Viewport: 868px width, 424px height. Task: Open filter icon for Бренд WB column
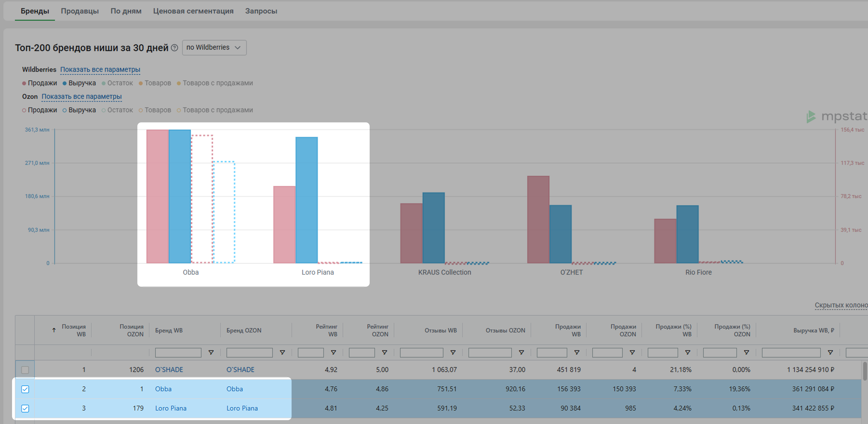tap(211, 353)
